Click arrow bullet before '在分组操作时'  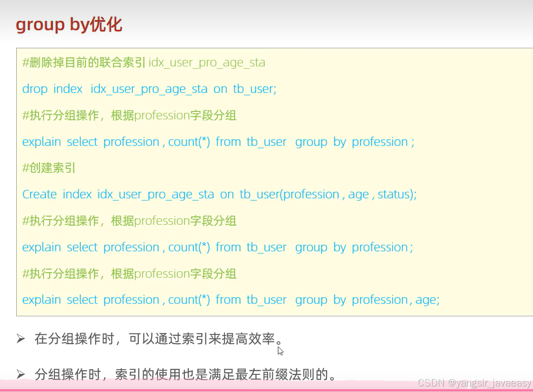21,339
